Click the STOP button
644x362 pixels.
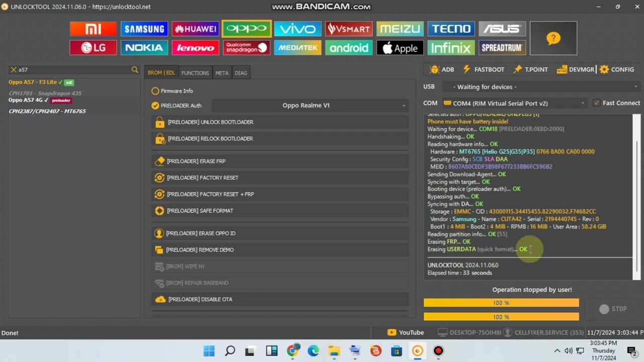[613, 309]
